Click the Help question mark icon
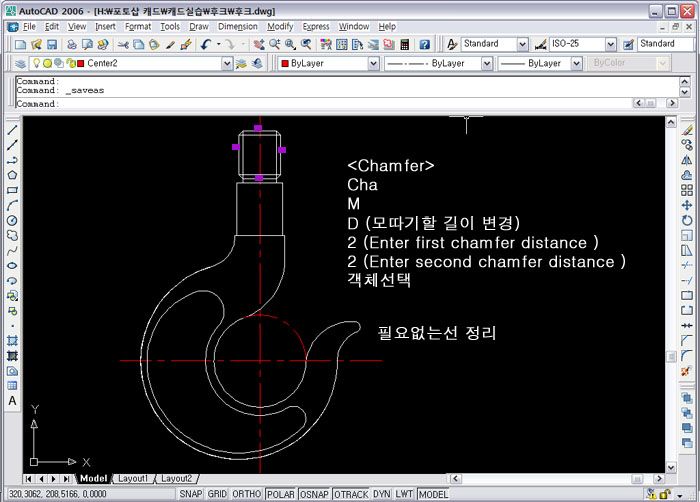 pos(425,44)
